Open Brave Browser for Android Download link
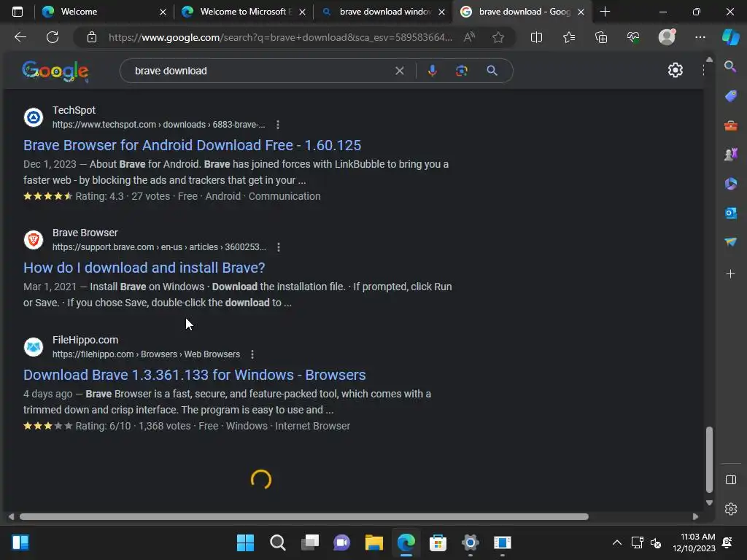The image size is (747, 560). tap(192, 145)
